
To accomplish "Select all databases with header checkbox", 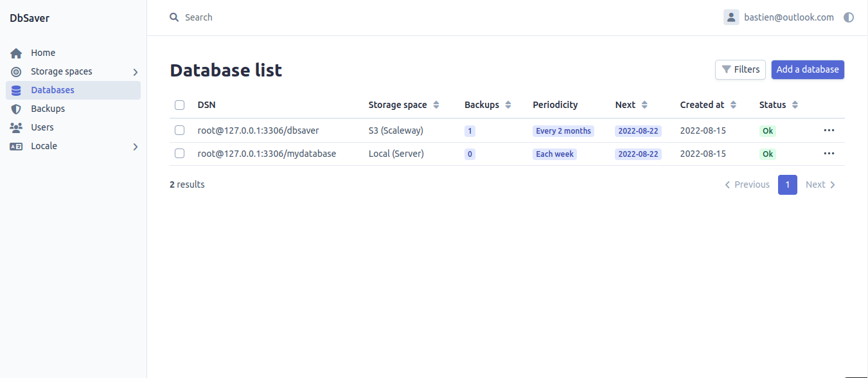I will tap(180, 105).
